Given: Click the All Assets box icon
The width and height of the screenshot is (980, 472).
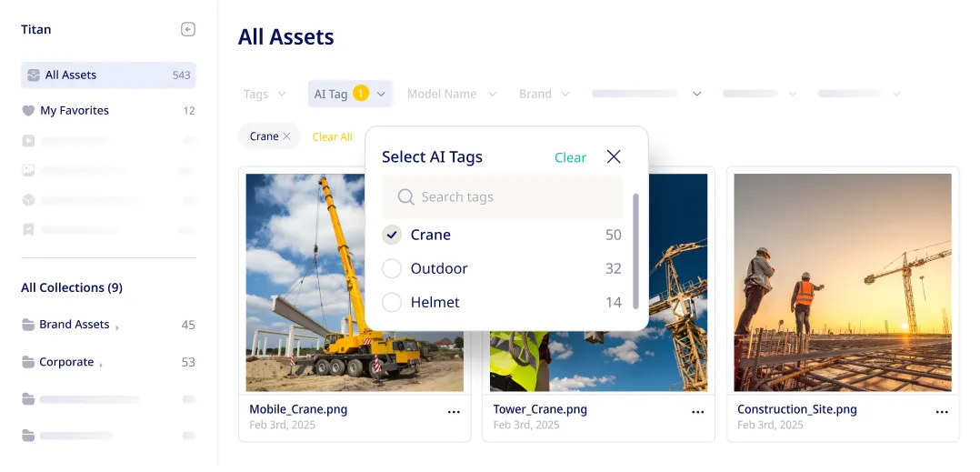Looking at the screenshot, I should (x=34, y=75).
